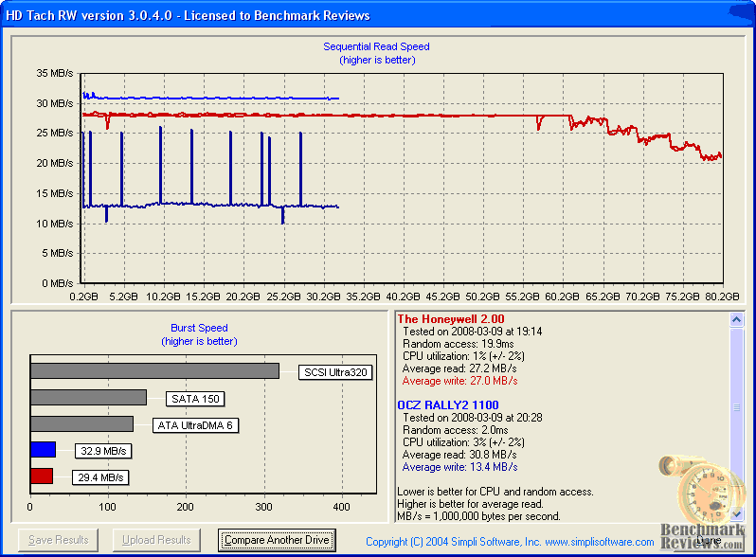756x557 pixels.
Task: Click 'The Honeywell 2.00' heading
Action: (451, 319)
